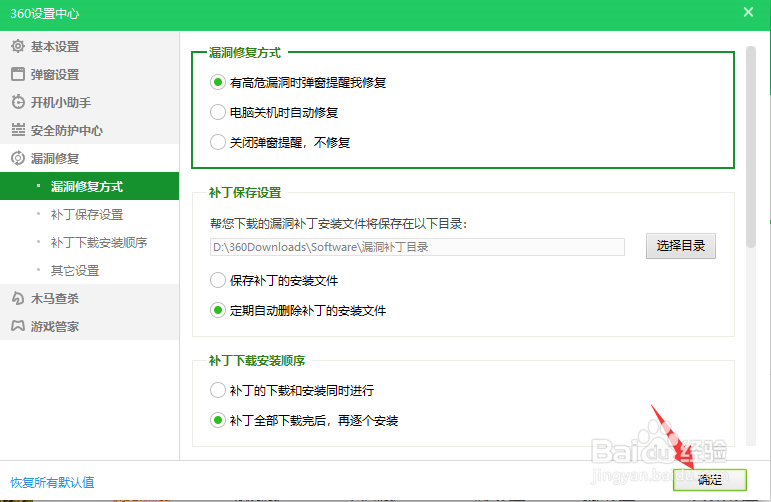Click the horse icon beside 木马查杀
This screenshot has height=502, width=771.
pos(18,298)
